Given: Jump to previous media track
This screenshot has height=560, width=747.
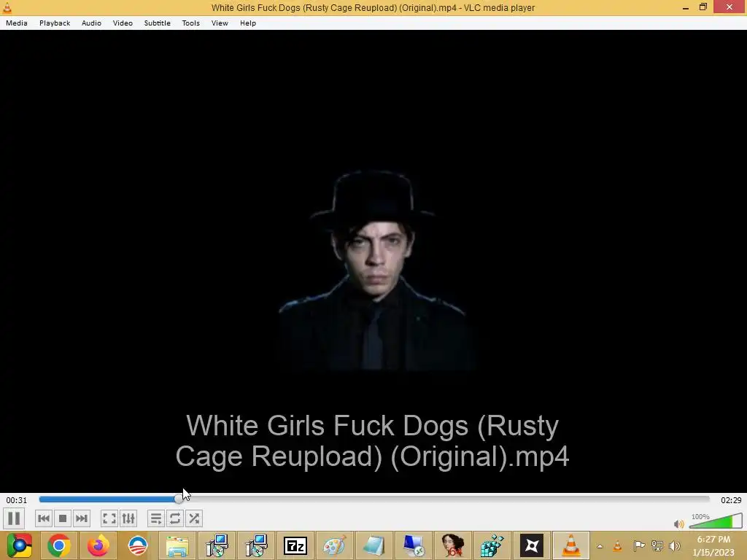Looking at the screenshot, I should pyautogui.click(x=43, y=518).
